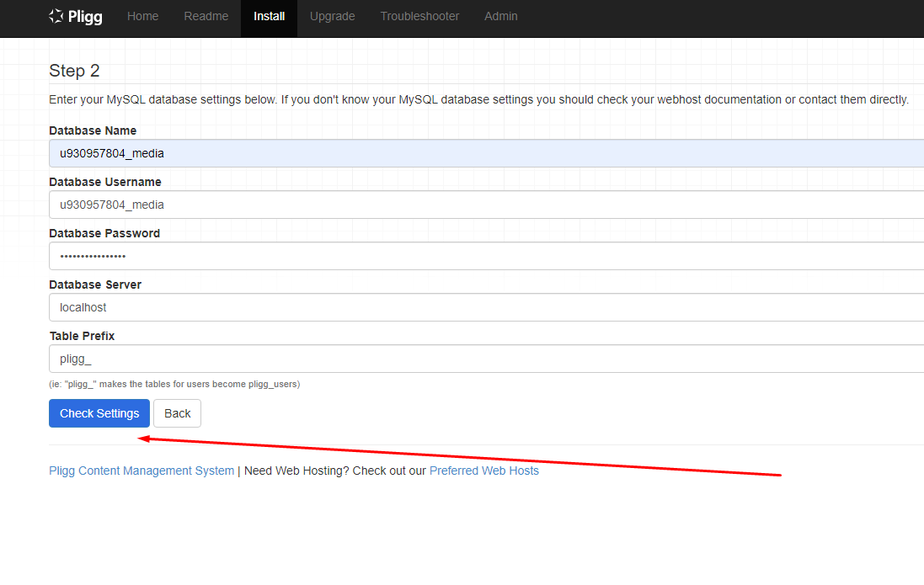The height and width of the screenshot is (585, 924).
Task: Open the Admin navigation item
Action: click(x=500, y=16)
